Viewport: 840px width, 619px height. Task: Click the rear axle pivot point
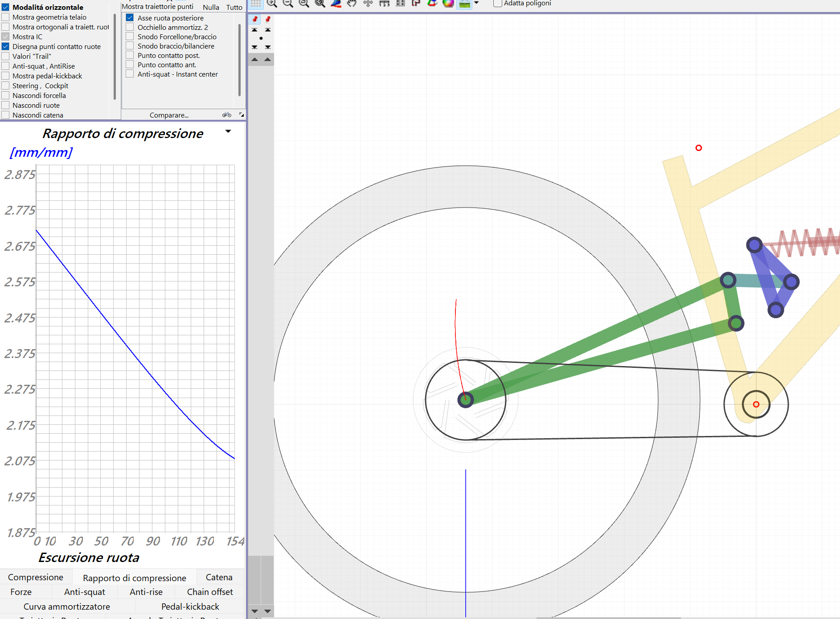coord(466,399)
